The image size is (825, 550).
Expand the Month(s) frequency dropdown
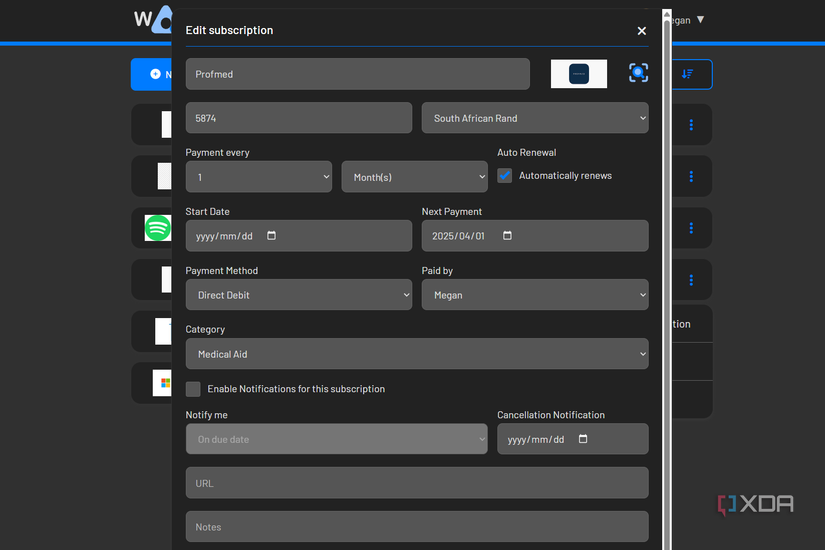(414, 177)
